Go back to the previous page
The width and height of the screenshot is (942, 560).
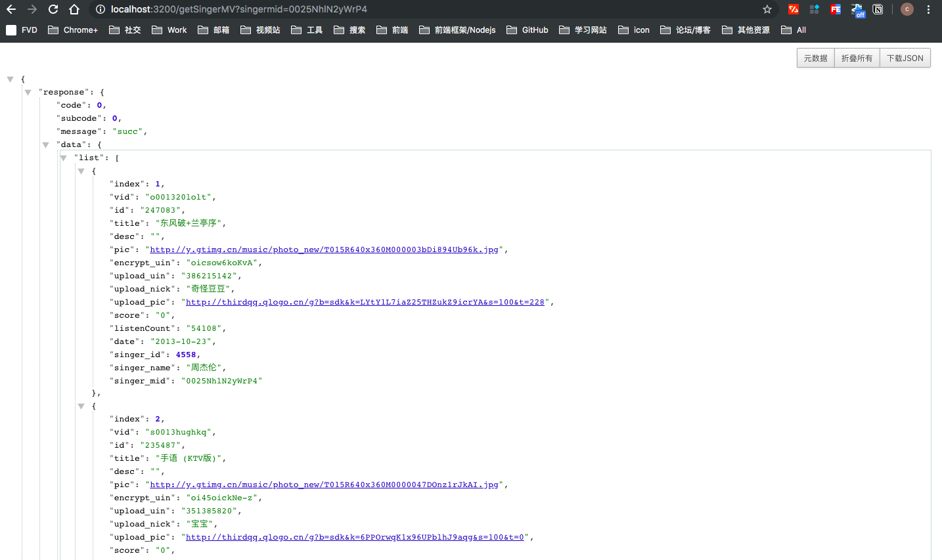(x=11, y=9)
